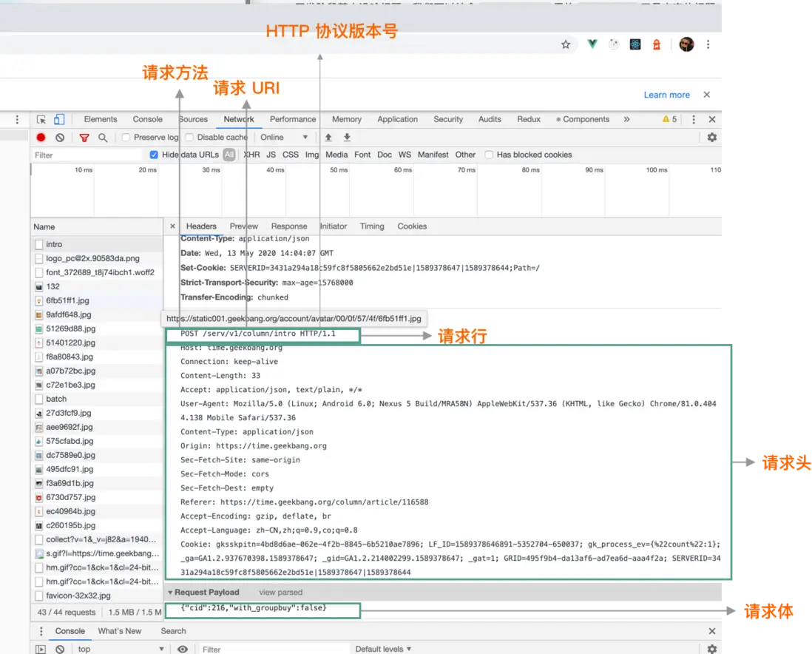Select the intro request row
This screenshot has height=654, width=812.
tap(97, 244)
